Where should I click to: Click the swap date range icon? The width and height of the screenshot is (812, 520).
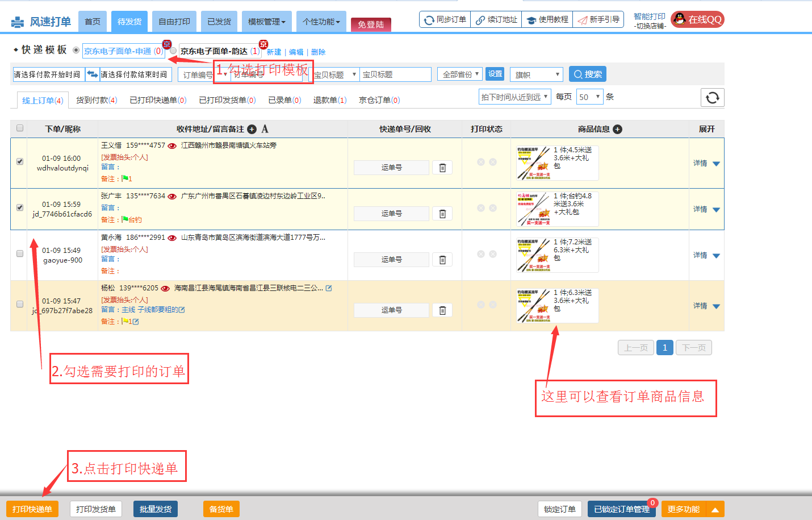[x=92, y=74]
